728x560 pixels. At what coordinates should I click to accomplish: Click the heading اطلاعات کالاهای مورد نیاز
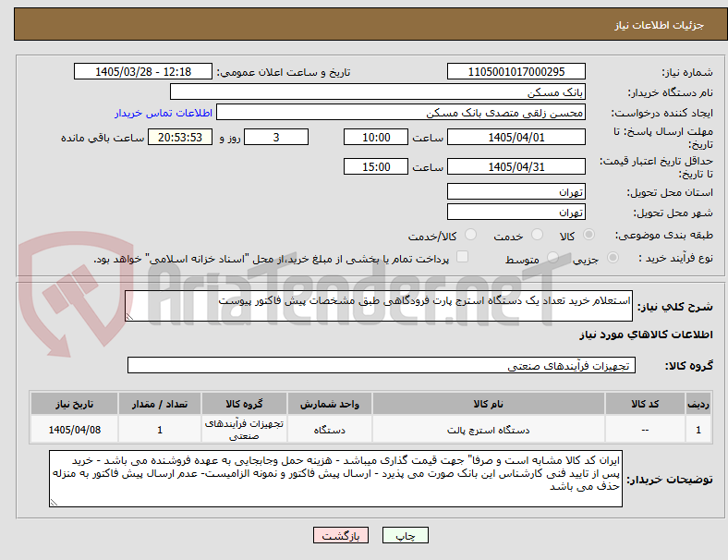(x=646, y=335)
